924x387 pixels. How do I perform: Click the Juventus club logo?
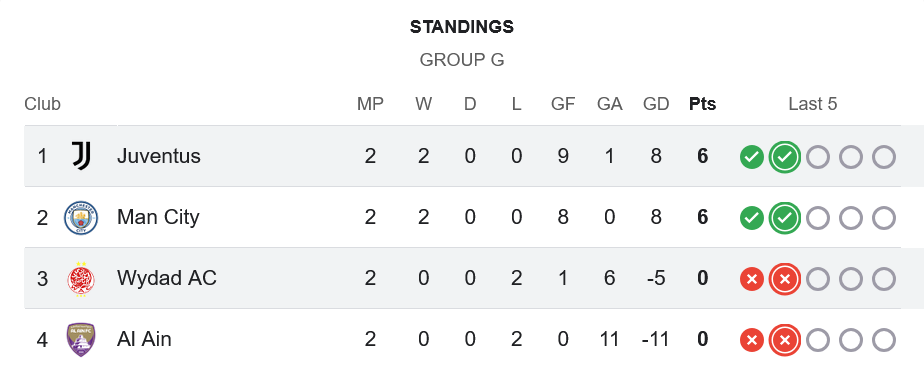(81, 156)
